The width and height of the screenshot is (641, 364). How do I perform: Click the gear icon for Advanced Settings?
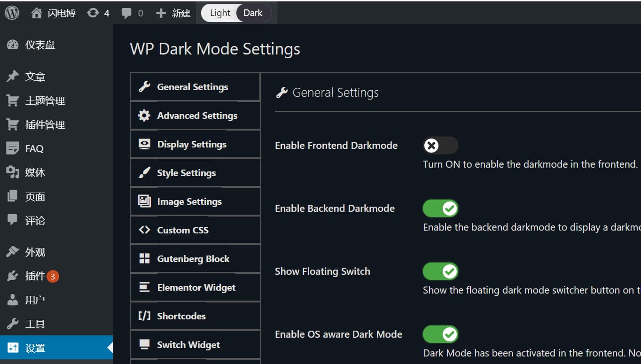(x=144, y=116)
